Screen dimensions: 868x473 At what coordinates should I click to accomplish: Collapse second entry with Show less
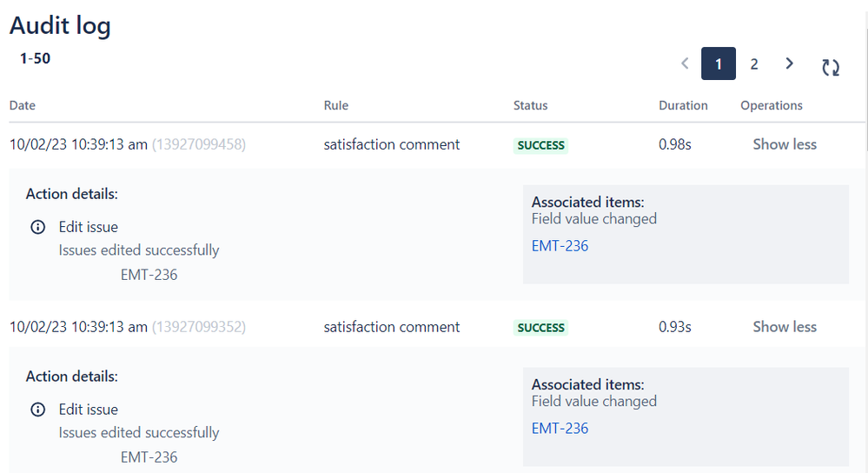pyautogui.click(x=785, y=327)
